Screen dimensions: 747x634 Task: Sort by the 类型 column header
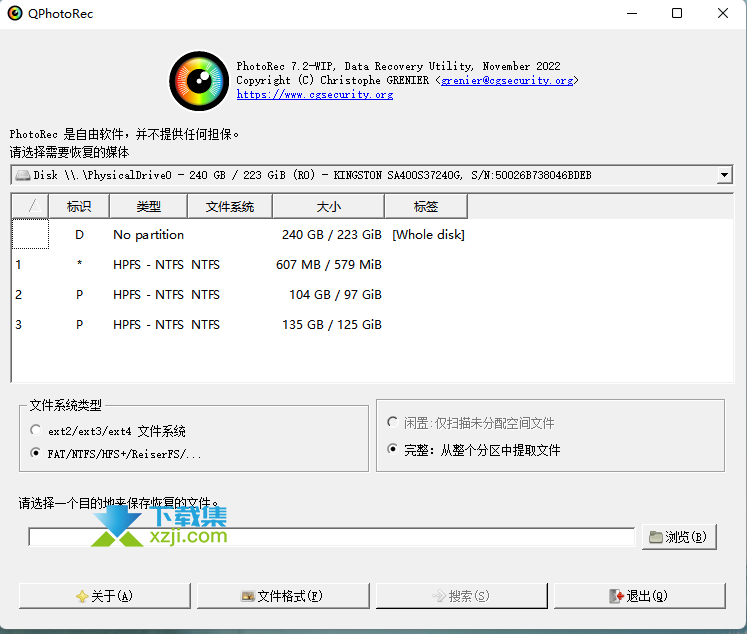[x=148, y=206]
